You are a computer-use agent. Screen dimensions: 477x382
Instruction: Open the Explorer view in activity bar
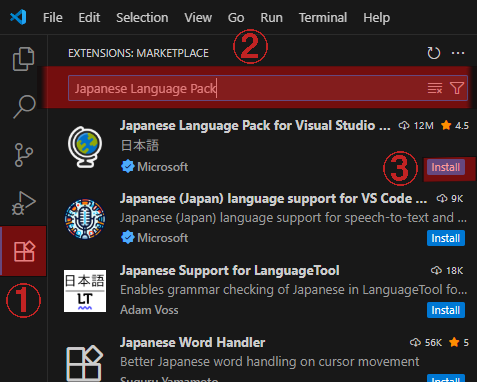click(x=23, y=59)
